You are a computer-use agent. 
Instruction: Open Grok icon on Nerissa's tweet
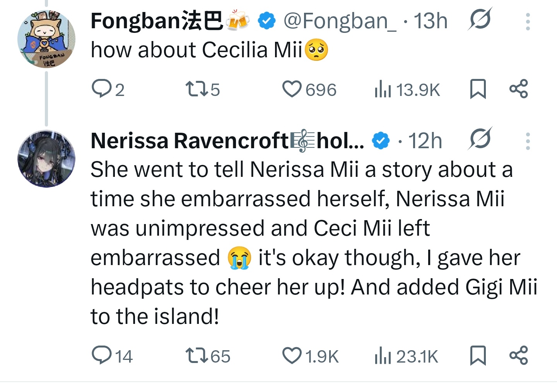(x=479, y=139)
